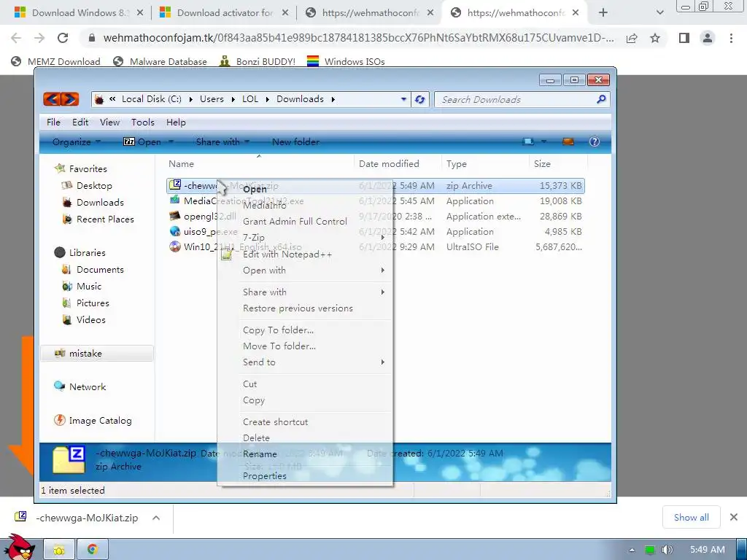Expand Send to submenu
The width and height of the screenshot is (747, 560).
(305, 362)
